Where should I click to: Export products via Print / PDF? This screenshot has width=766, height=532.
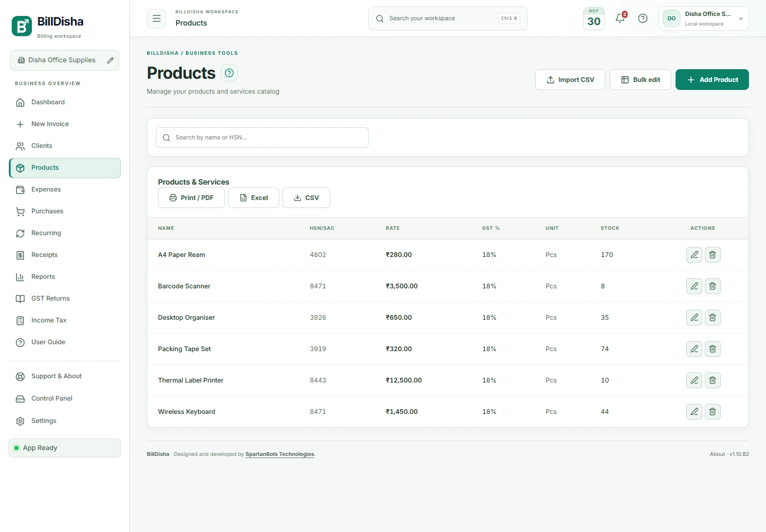pyautogui.click(x=191, y=198)
